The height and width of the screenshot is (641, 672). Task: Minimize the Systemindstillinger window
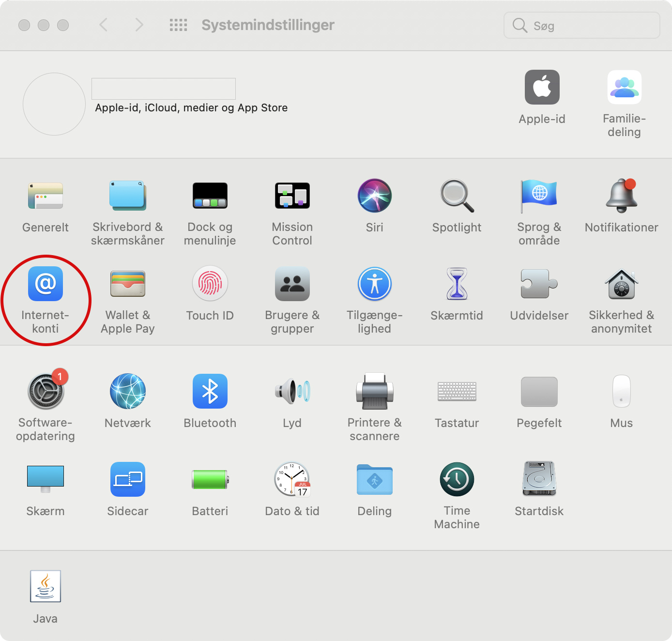pos(44,25)
